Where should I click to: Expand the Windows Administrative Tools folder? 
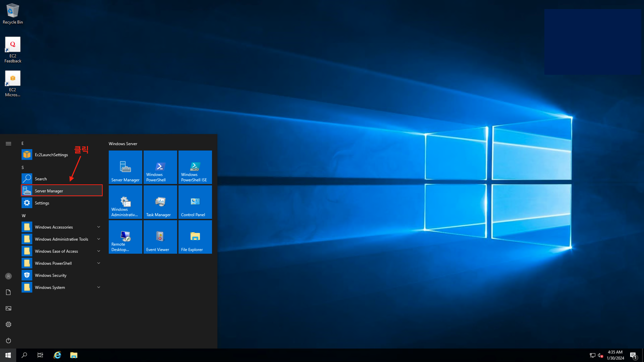(x=62, y=239)
